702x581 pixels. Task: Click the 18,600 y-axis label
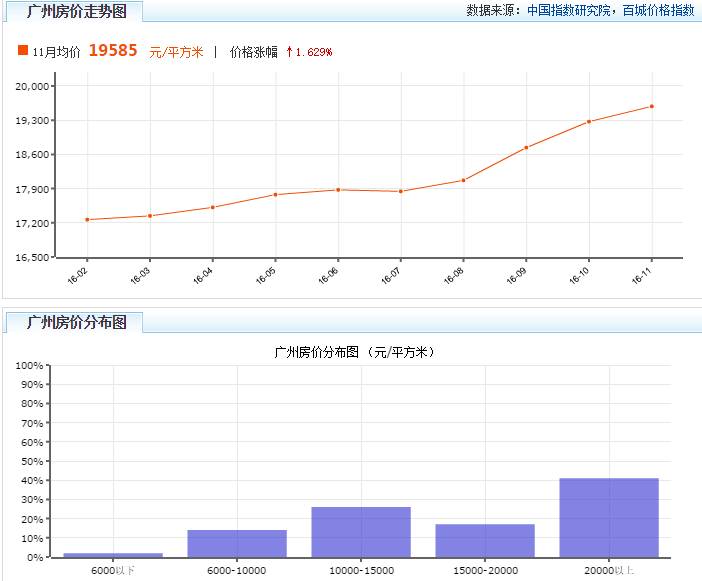[32, 154]
